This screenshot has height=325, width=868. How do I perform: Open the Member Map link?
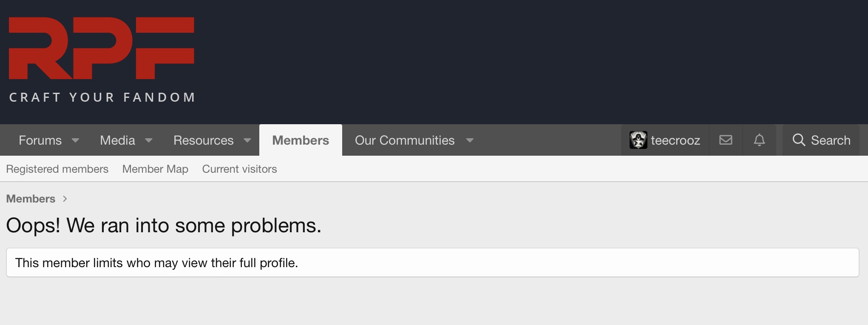click(x=155, y=169)
